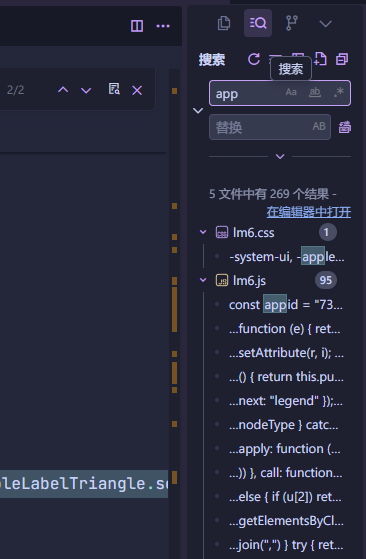366x559 pixels.
Task: Show additional views chevron dropdown
Action: [326, 24]
